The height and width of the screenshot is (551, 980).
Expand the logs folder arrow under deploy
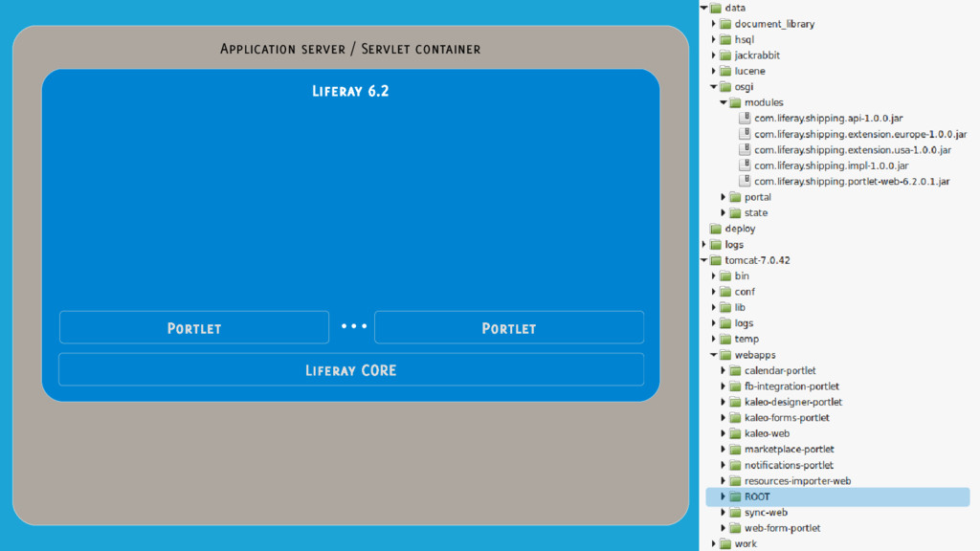pos(704,244)
